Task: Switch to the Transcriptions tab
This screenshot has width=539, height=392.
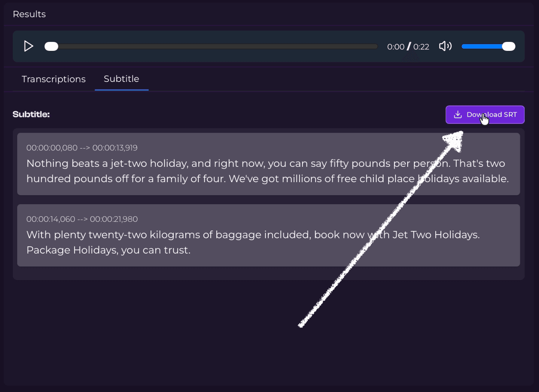Action: click(54, 79)
